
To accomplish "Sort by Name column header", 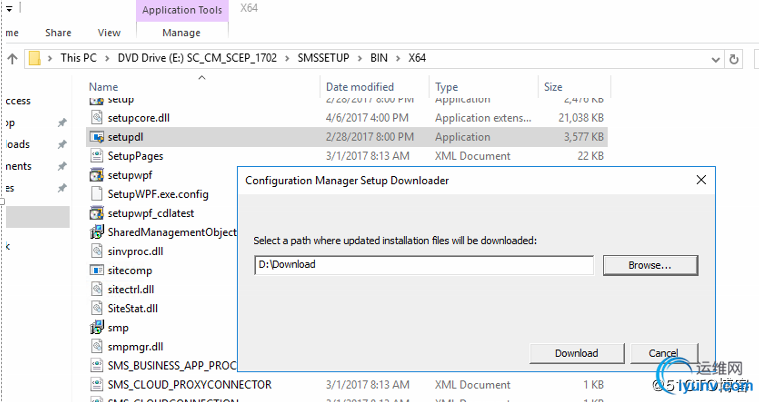I will tap(103, 87).
